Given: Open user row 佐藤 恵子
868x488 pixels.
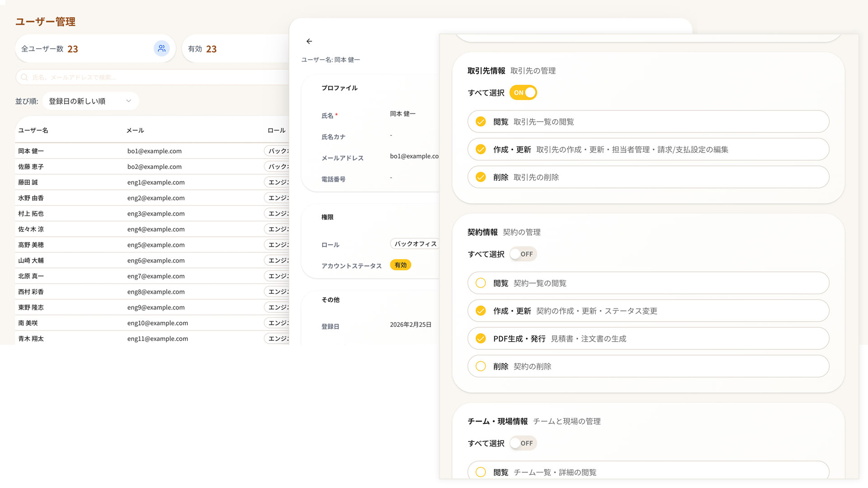Looking at the screenshot, I should [31, 167].
